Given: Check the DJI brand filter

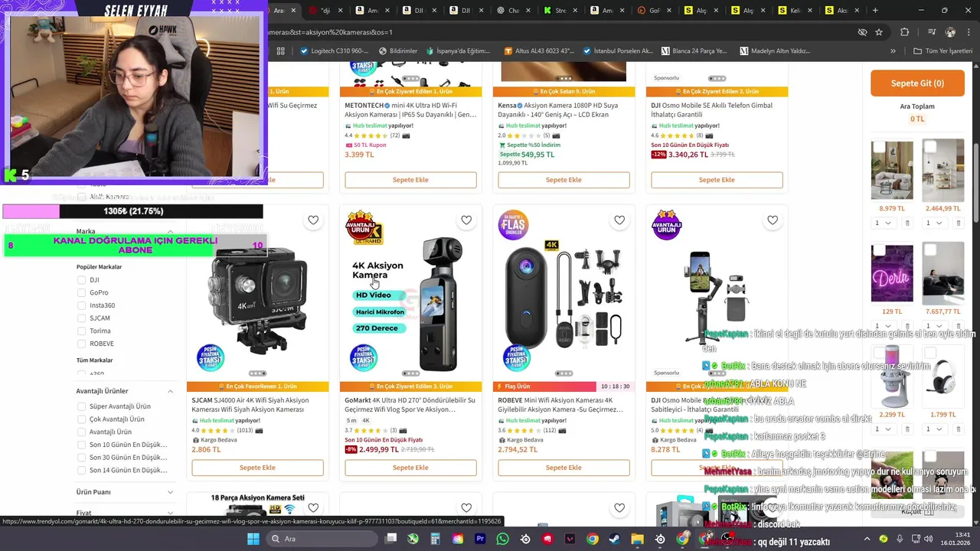Looking at the screenshot, I should click(x=81, y=280).
